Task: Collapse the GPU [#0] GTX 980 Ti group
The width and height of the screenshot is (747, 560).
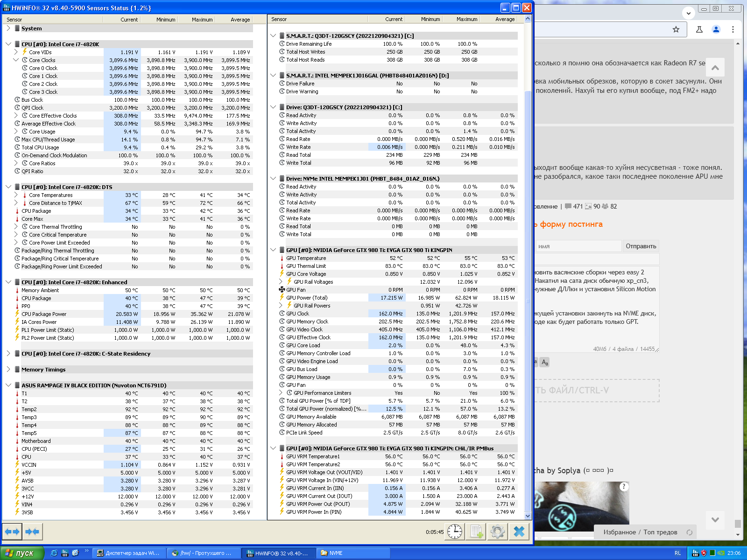Action: point(273,250)
